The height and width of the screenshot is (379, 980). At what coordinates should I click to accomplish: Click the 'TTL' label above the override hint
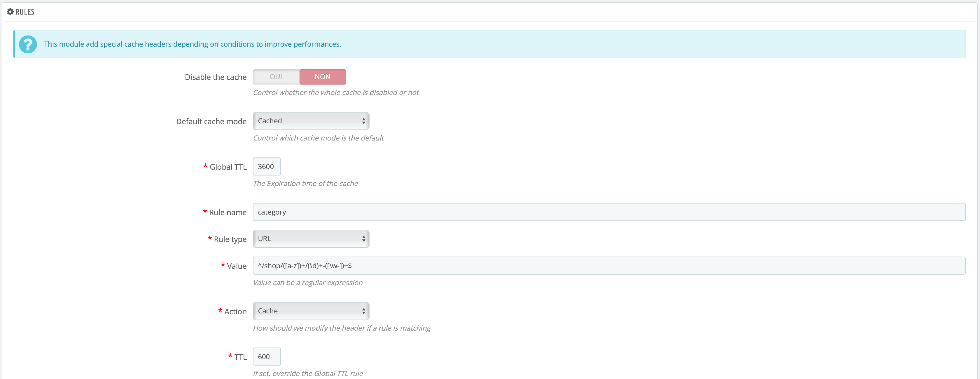pos(240,357)
